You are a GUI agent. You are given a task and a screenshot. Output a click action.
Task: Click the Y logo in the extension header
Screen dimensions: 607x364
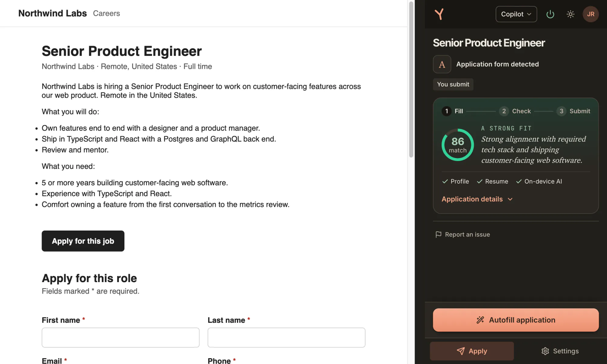click(439, 14)
